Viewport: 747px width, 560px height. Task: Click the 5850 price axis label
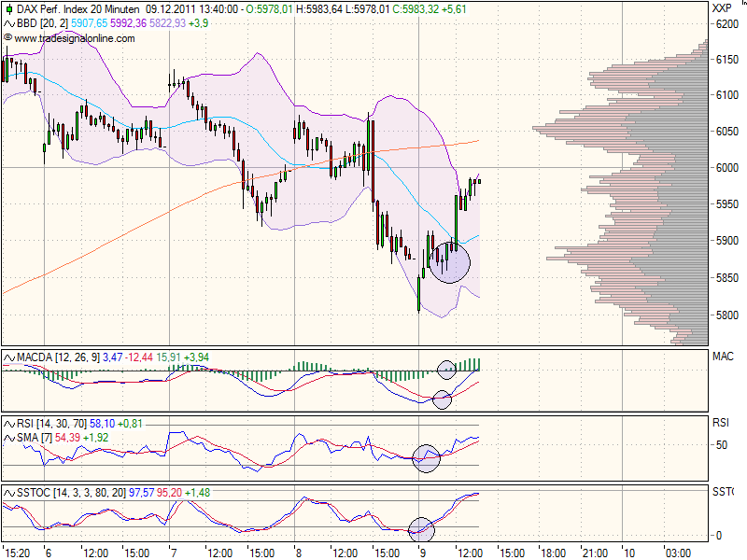coord(727,277)
